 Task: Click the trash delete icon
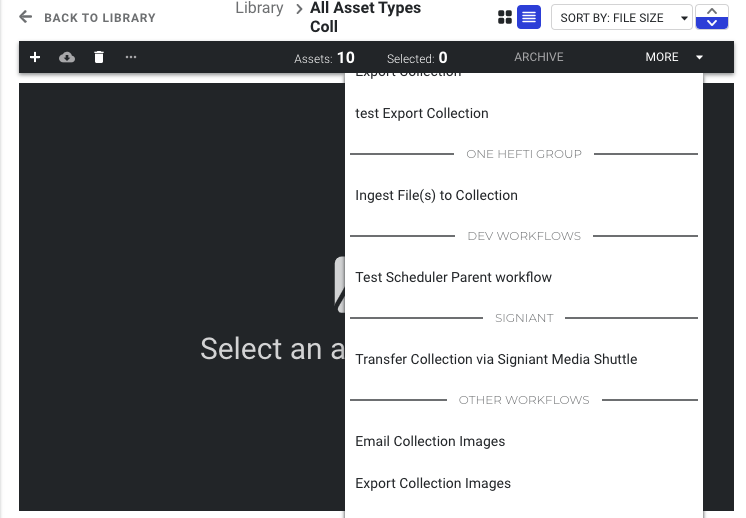point(99,58)
